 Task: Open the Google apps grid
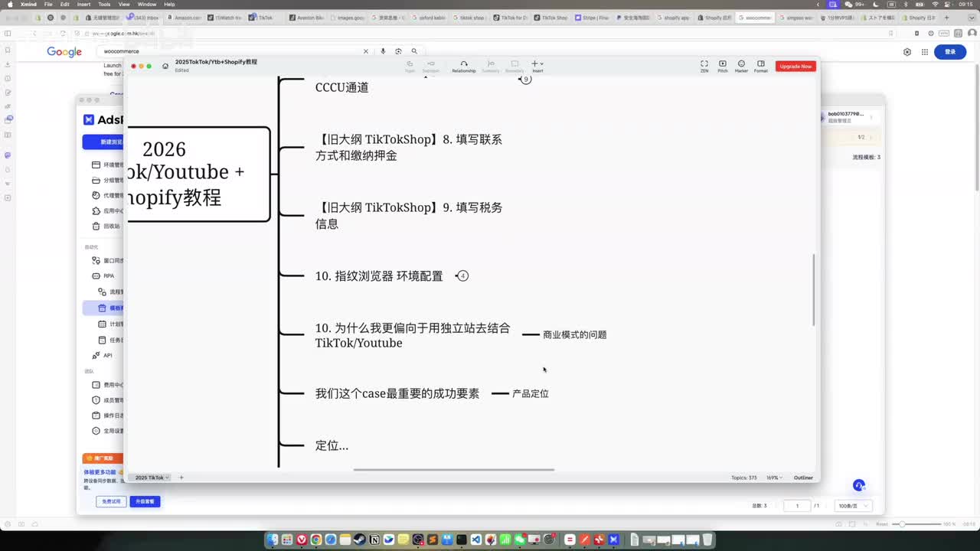925,52
